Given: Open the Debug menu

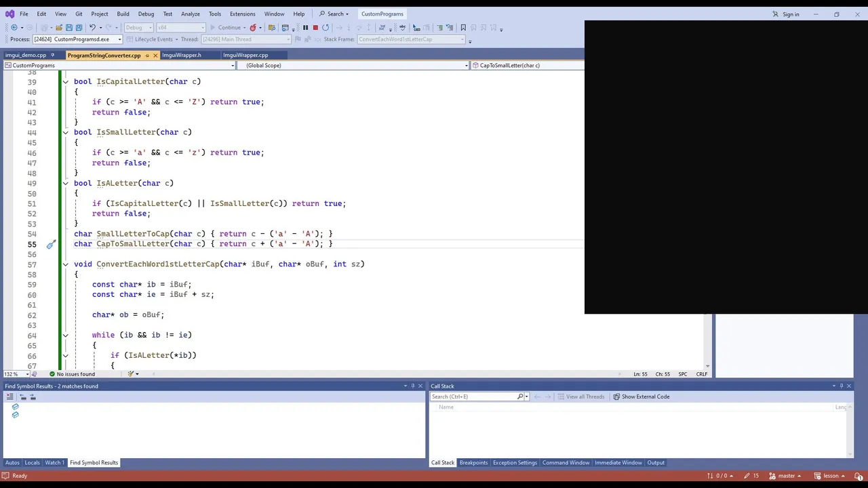Looking at the screenshot, I should tap(146, 14).
